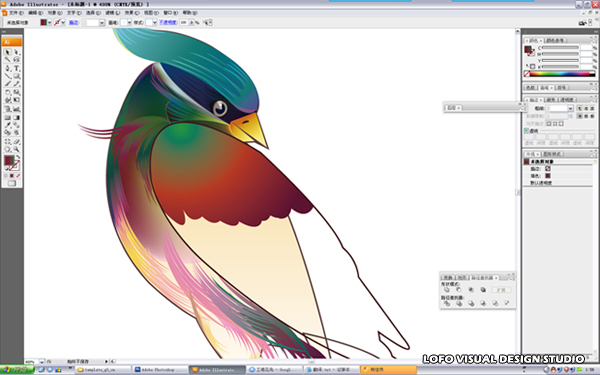Click first shape mode icon in Pathfinder panel

(447, 290)
